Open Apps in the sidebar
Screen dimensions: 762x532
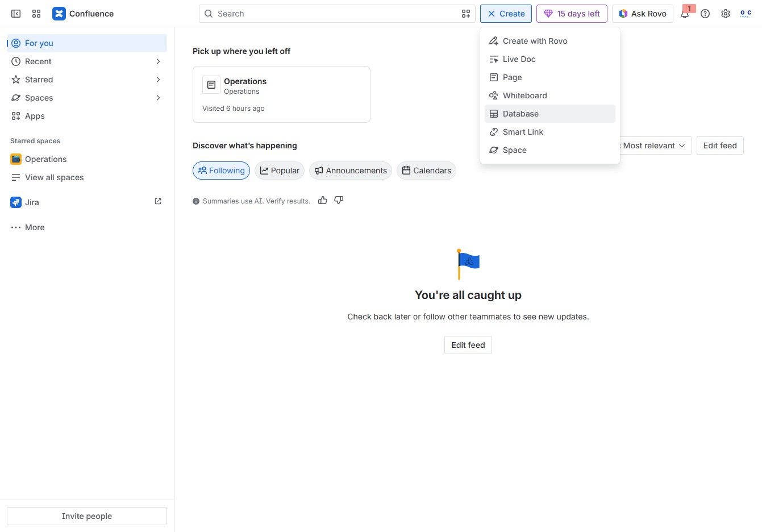87,116
